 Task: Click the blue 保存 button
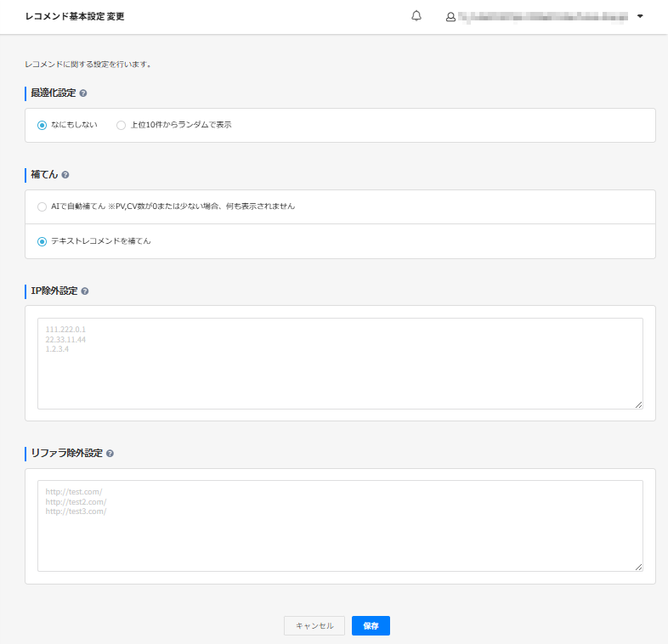tap(371, 625)
